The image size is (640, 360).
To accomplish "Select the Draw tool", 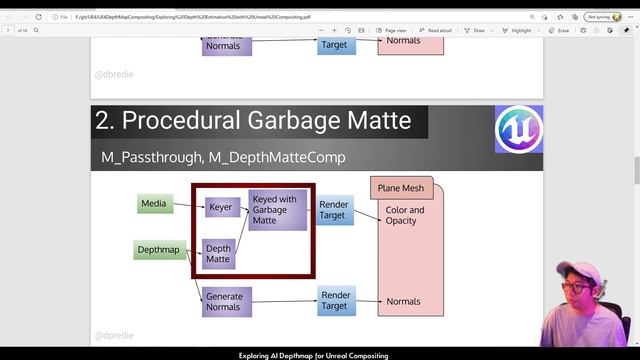I will [474, 30].
